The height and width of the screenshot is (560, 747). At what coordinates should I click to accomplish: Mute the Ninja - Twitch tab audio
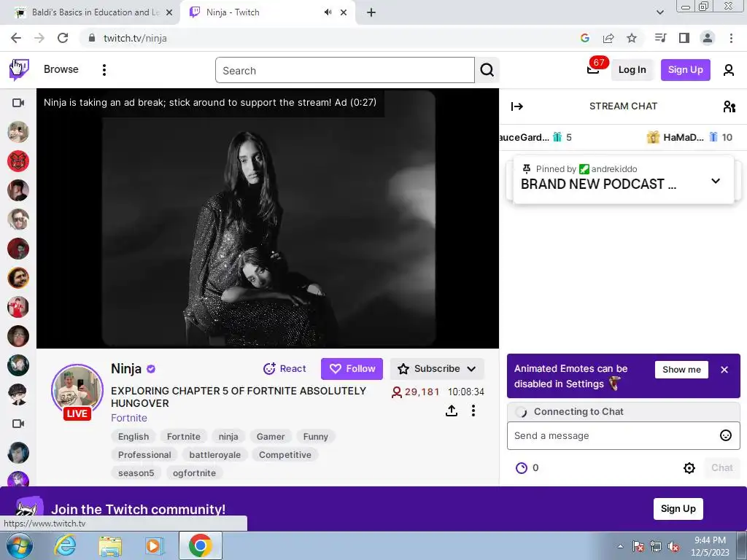coord(328,12)
